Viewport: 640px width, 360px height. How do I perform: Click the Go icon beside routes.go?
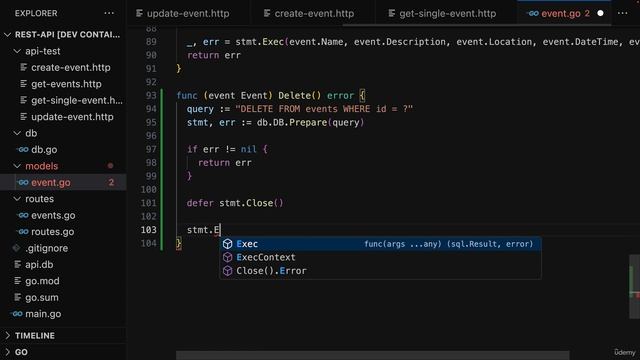point(23,232)
